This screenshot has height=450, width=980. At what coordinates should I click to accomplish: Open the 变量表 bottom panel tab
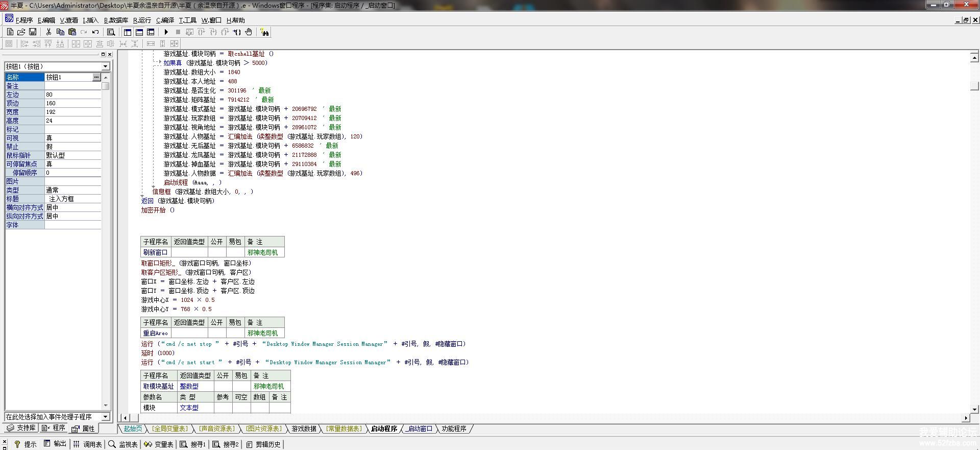tap(159, 444)
